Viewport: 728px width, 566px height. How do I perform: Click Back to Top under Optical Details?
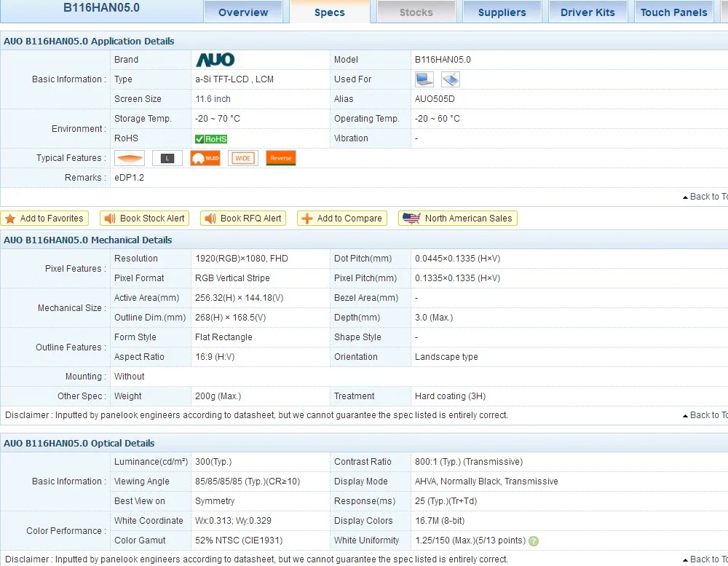(705, 559)
